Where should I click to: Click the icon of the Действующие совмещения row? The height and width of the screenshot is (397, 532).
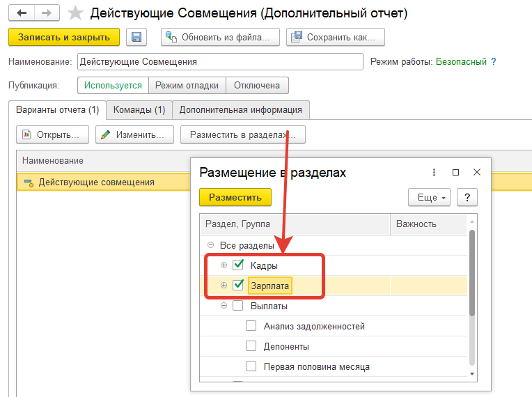[29, 182]
